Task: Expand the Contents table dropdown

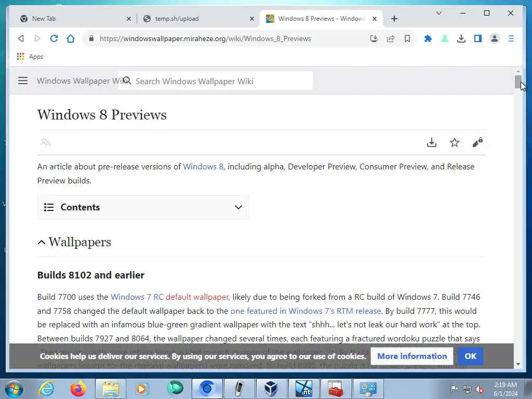Action: (x=143, y=207)
